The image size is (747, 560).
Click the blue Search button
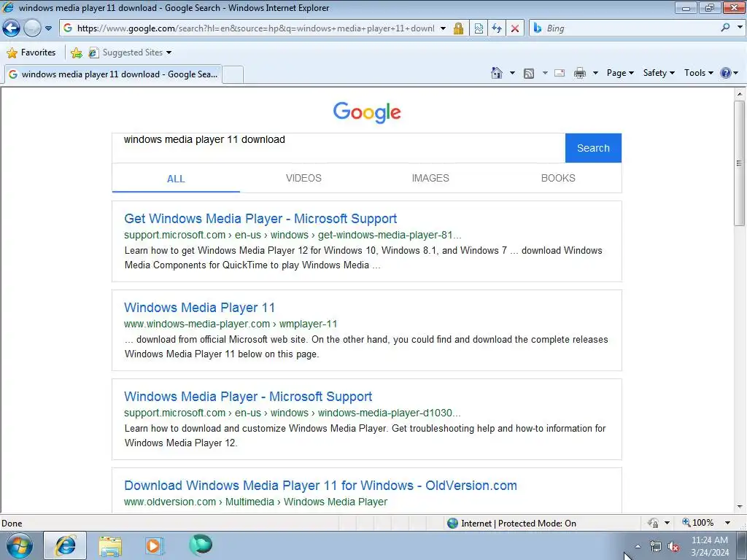(593, 148)
